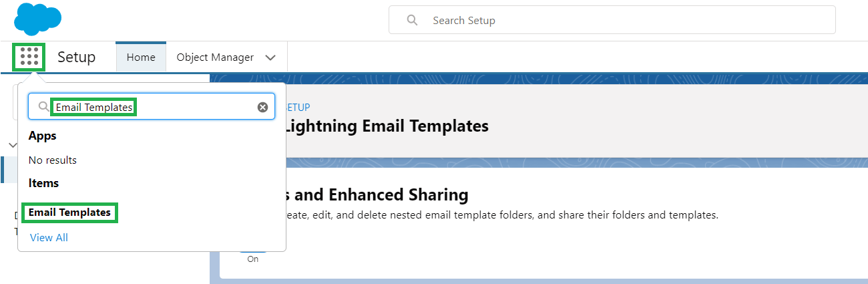Click the search icon in App Launcher box

(x=43, y=107)
